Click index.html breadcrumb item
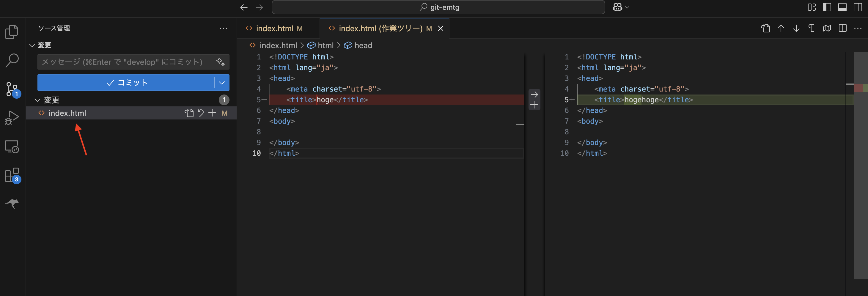 click(x=278, y=45)
